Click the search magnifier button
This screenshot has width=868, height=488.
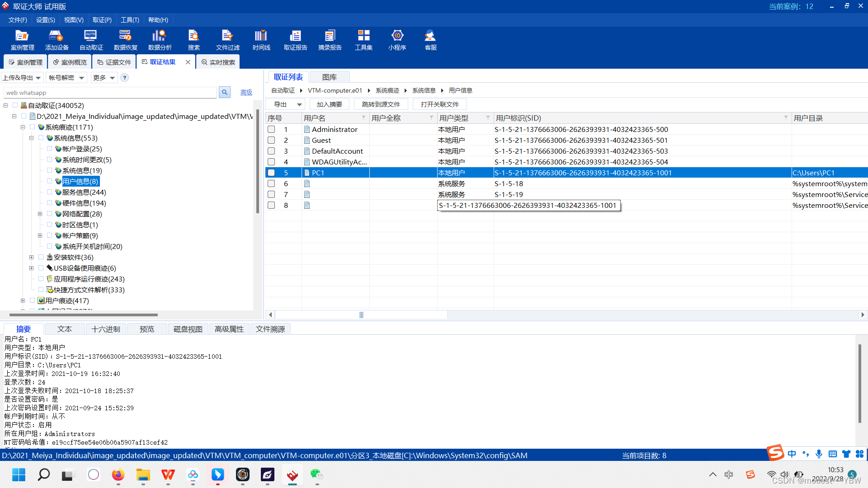pos(225,92)
